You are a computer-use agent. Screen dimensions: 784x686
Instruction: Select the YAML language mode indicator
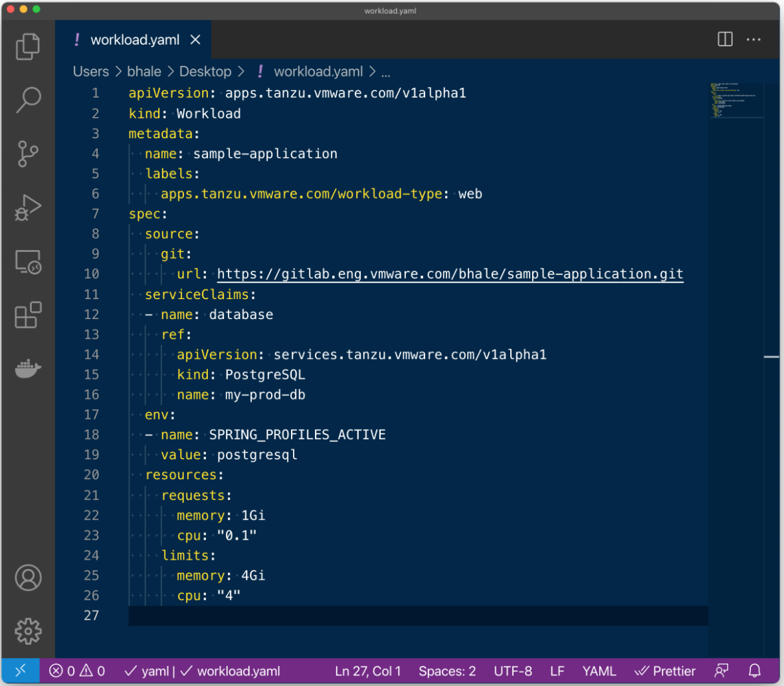coord(599,671)
